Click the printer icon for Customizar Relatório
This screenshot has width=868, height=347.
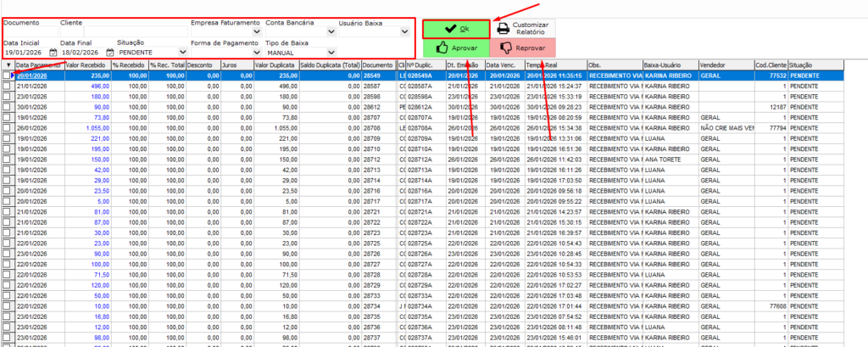click(x=503, y=29)
